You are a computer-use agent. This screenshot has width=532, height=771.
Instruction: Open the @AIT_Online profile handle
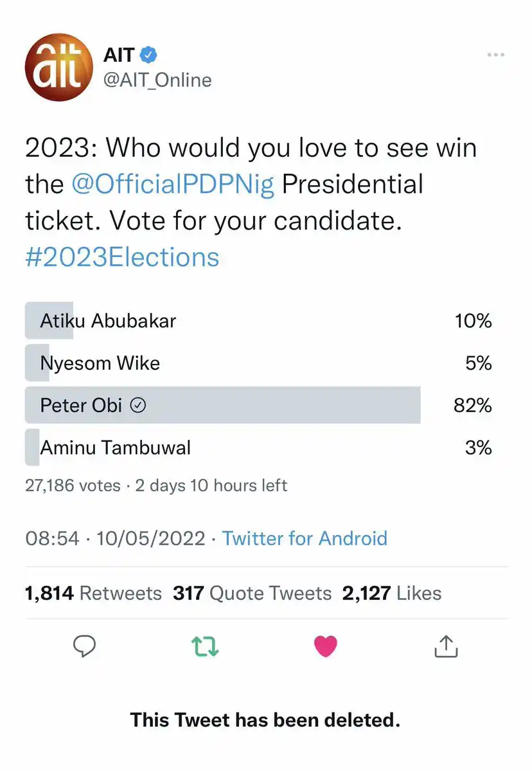tap(157, 80)
